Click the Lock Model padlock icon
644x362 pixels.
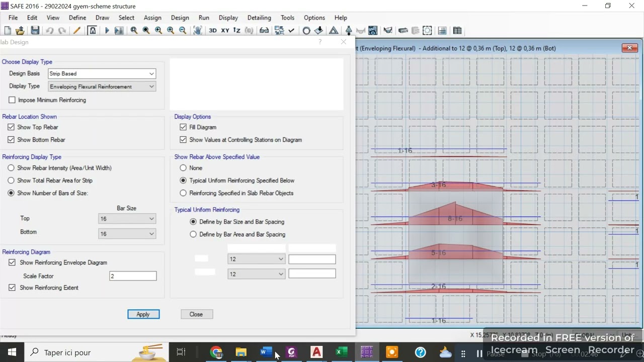[93, 31]
